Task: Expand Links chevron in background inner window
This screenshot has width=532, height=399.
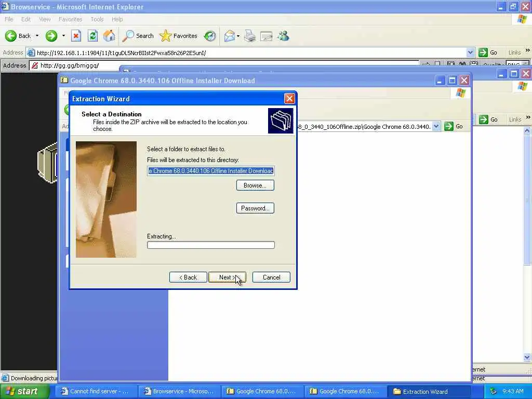Action: click(528, 117)
